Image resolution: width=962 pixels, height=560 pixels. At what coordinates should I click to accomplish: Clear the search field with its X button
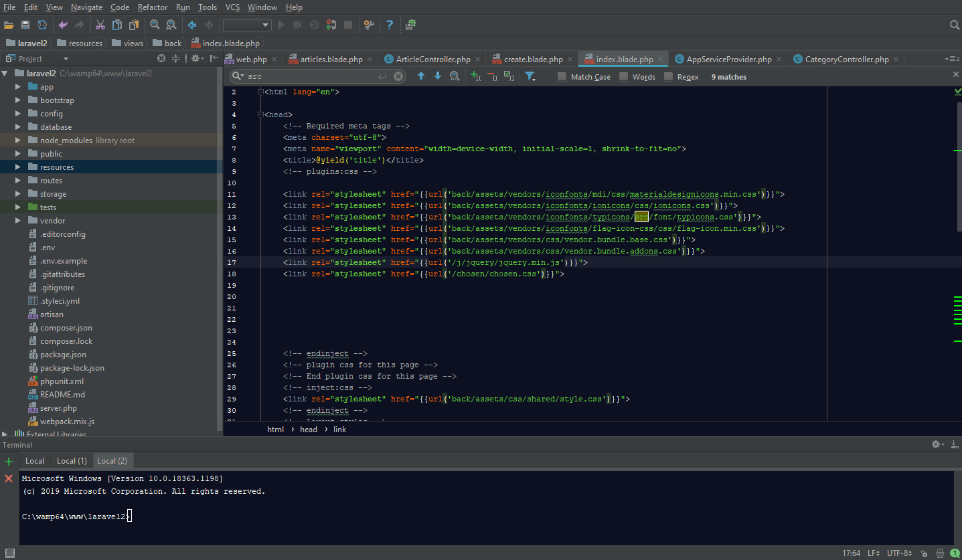(x=398, y=76)
